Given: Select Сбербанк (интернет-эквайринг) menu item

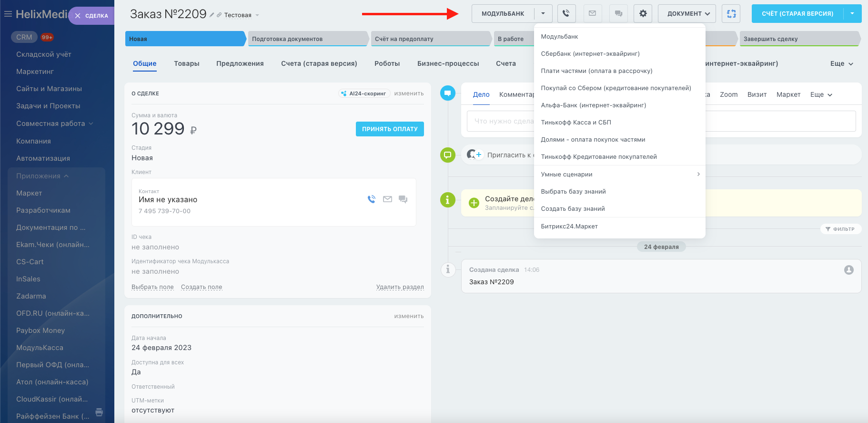Looking at the screenshot, I should click(620, 53).
